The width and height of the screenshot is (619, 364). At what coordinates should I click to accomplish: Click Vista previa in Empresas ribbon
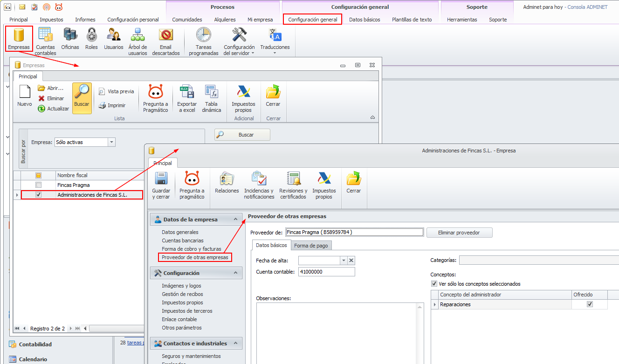(116, 91)
